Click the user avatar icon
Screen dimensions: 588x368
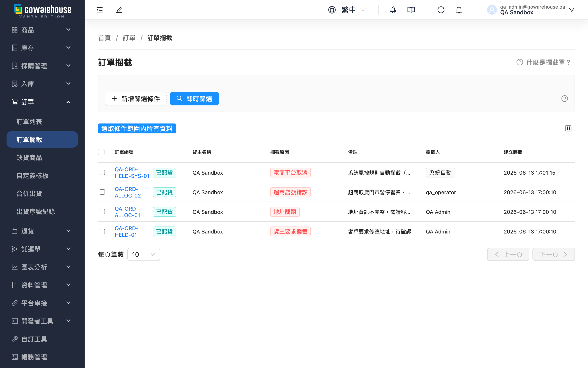(x=492, y=10)
